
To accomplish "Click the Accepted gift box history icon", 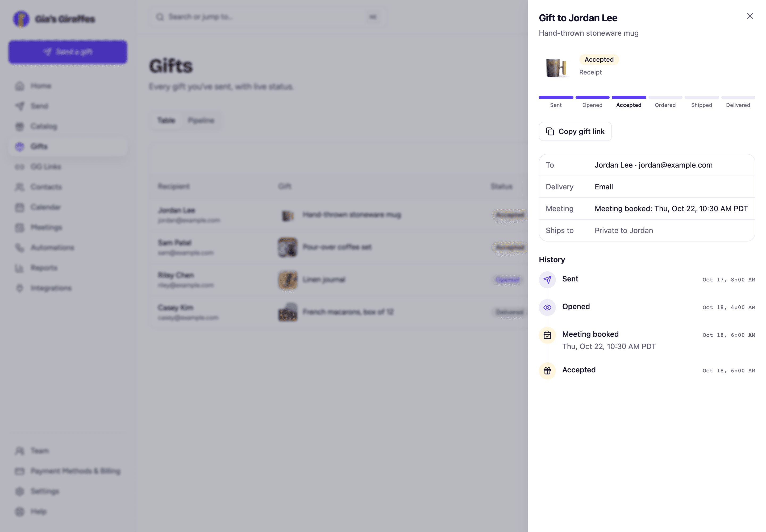I will 547,371.
